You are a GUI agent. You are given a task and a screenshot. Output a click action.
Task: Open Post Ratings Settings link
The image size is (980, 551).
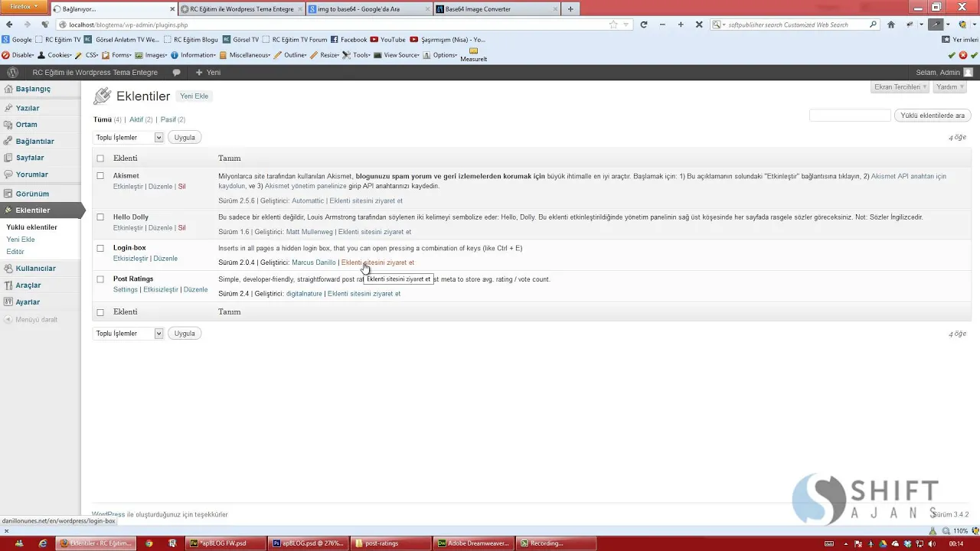click(x=126, y=289)
